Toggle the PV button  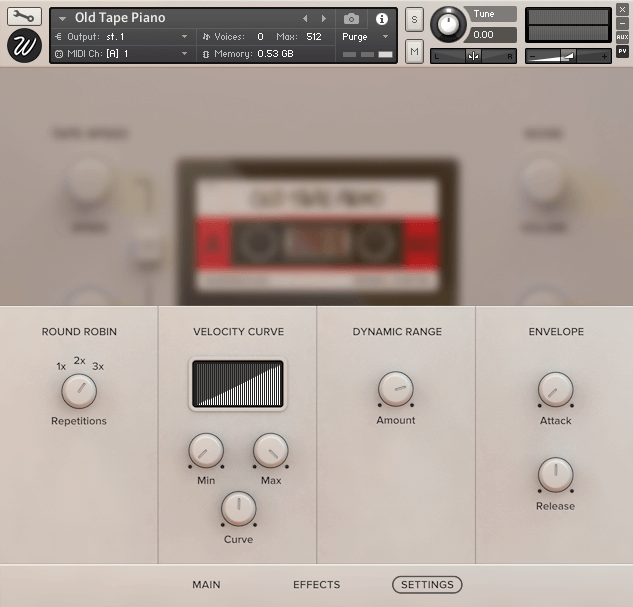tap(622, 51)
